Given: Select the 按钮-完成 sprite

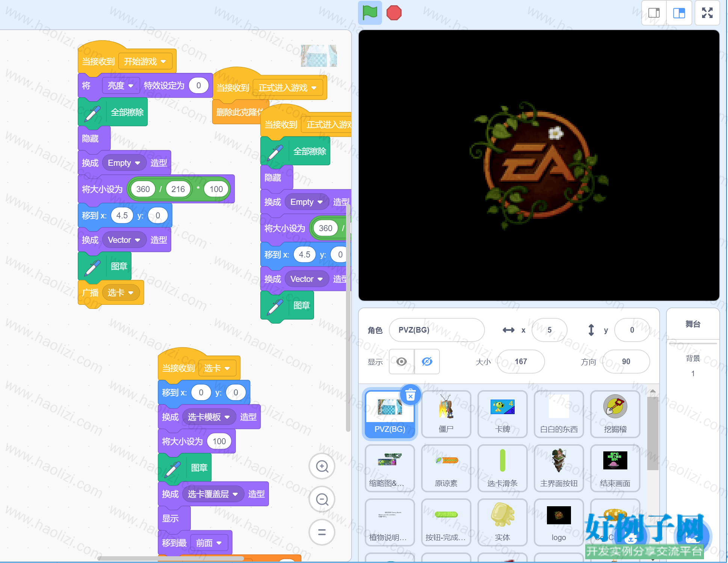Looking at the screenshot, I should click(x=446, y=522).
